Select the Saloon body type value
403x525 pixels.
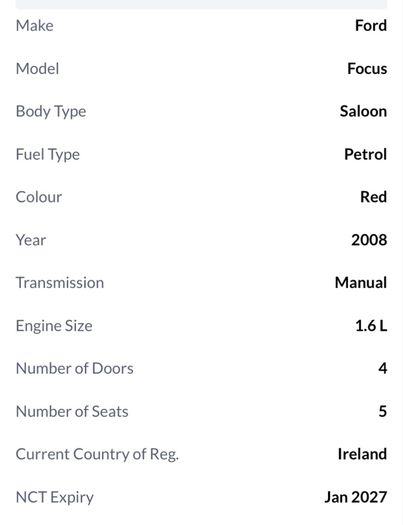click(x=364, y=111)
